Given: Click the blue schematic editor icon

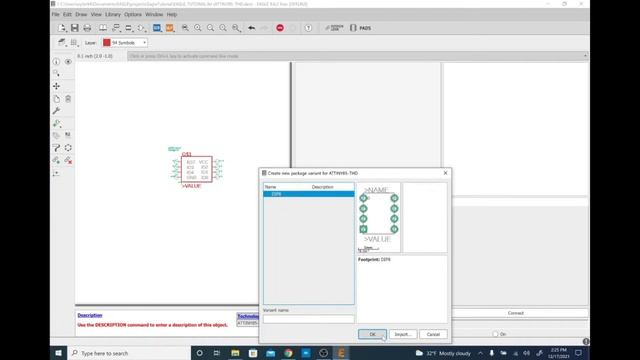Looking at the screenshot, I should coord(157,28).
